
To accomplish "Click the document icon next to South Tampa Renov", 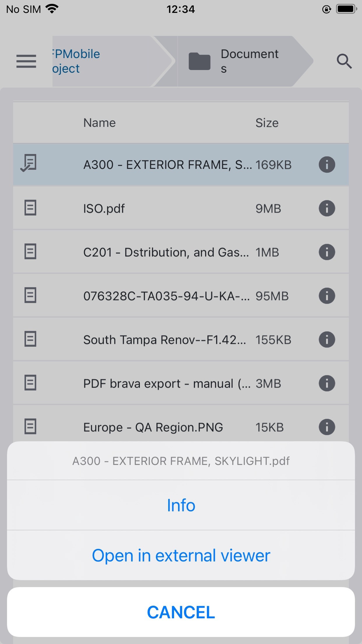I will point(30,339).
